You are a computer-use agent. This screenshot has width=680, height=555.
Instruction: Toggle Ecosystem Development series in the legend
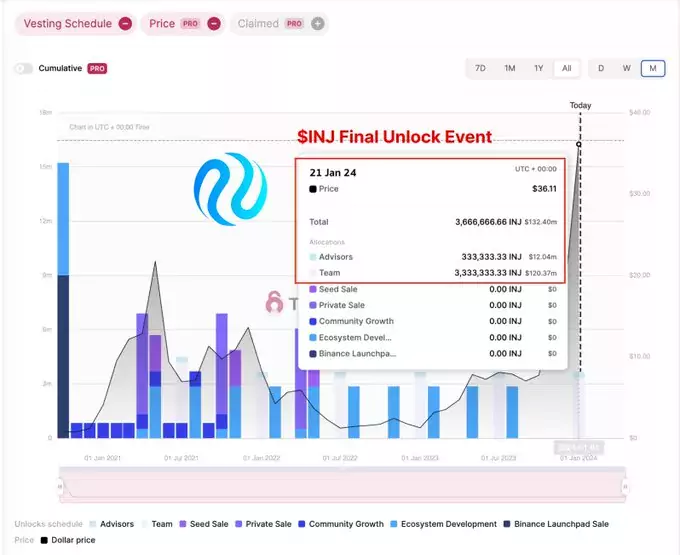point(444,524)
